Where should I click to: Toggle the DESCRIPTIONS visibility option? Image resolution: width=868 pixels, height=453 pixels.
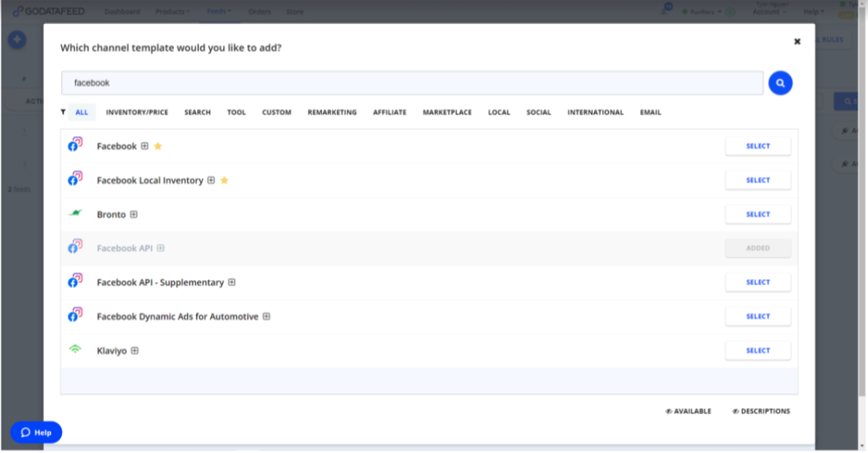point(761,411)
